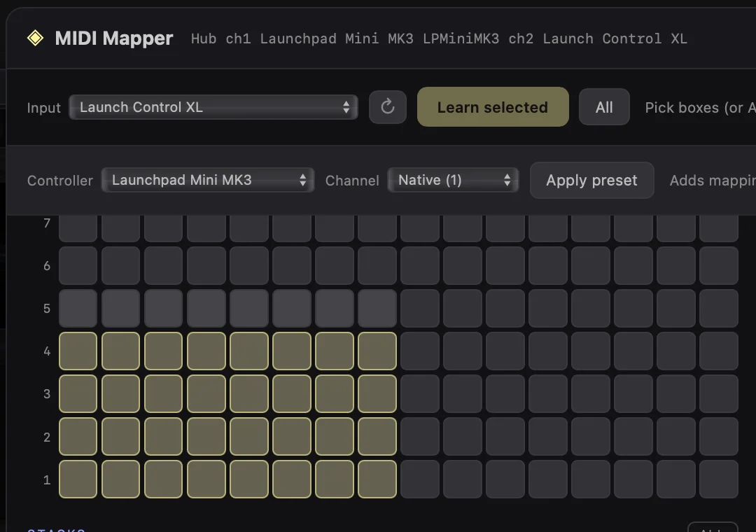Click the row label 1
This screenshot has width=756, height=532.
click(x=47, y=480)
